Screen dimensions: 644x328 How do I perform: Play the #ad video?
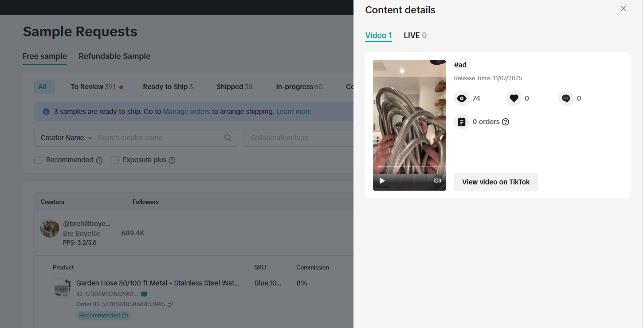click(382, 181)
